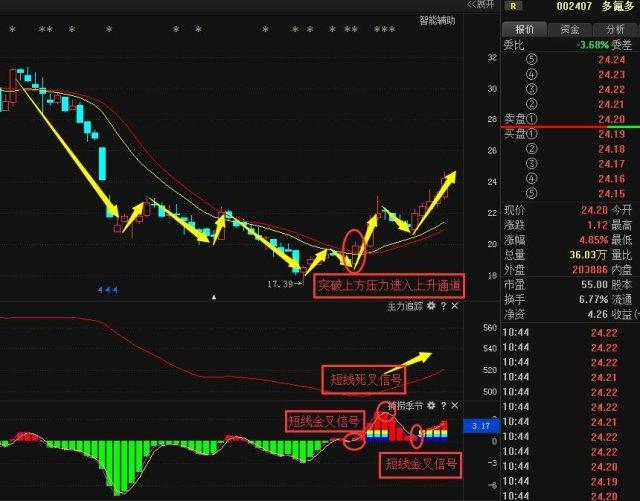The image size is (640, 501).
Task: Select buy level 1 price 24.19
Action: (x=611, y=134)
